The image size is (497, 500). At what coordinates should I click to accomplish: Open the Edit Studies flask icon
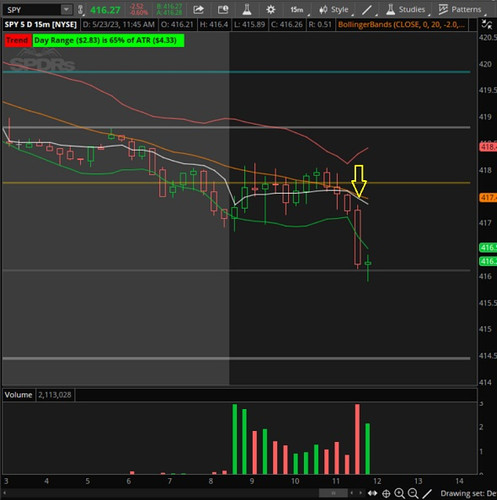pos(247,10)
